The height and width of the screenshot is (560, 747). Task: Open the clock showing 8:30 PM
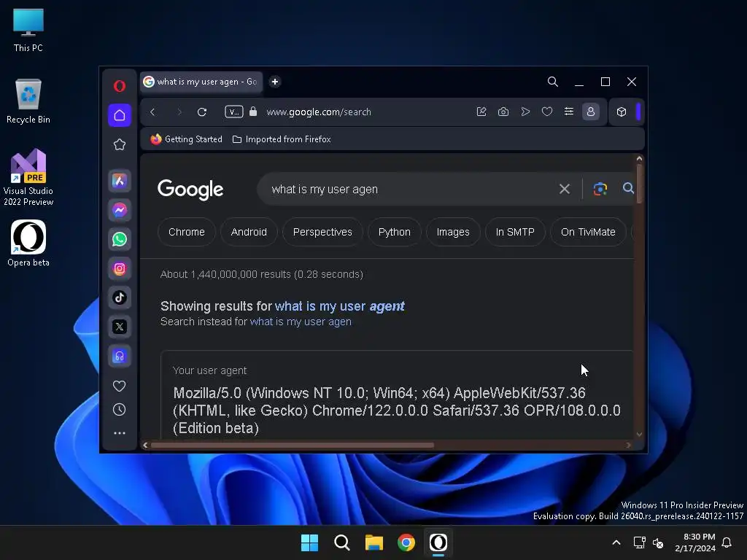[695, 542]
